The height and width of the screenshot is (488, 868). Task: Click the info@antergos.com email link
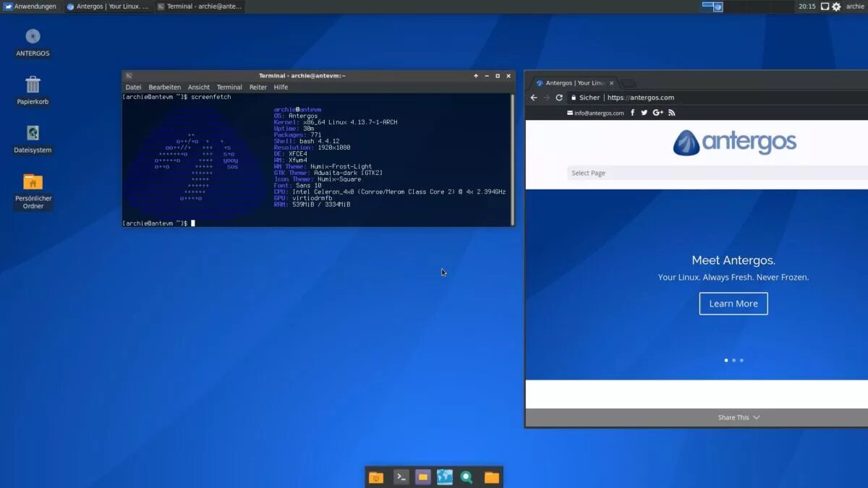tap(595, 113)
